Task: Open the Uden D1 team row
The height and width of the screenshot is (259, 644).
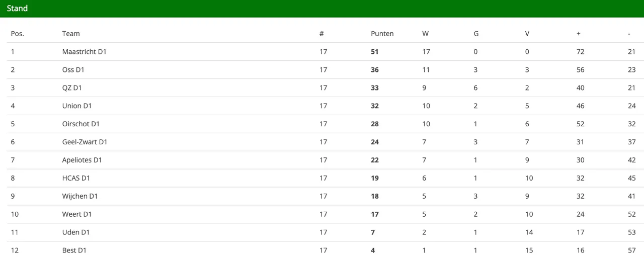Action: pyautogui.click(x=76, y=233)
